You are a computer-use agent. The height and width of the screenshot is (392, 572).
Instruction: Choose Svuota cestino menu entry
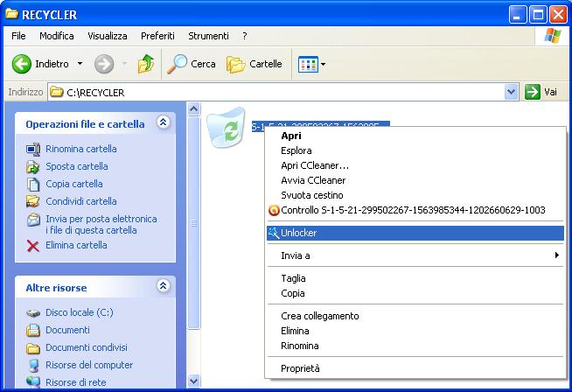415,195
